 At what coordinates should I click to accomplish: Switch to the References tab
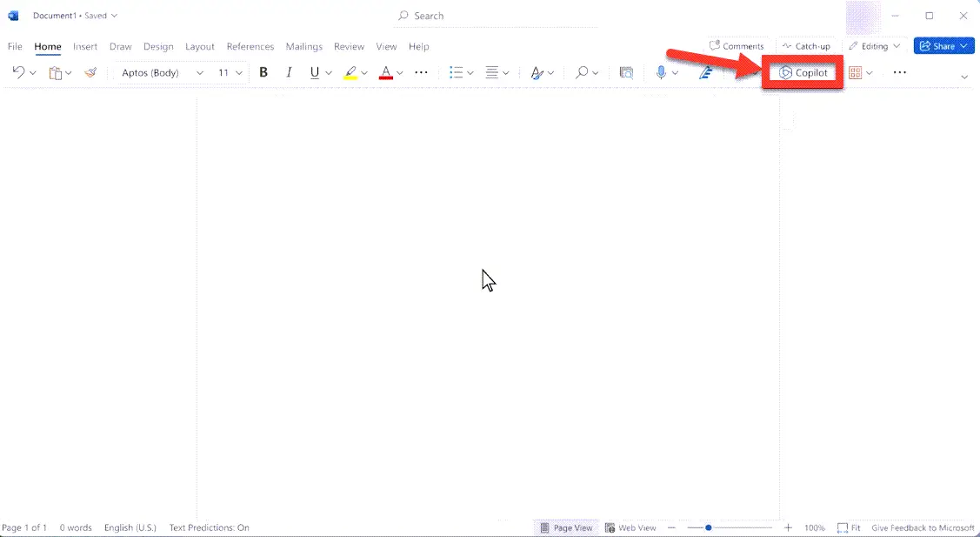250,46
